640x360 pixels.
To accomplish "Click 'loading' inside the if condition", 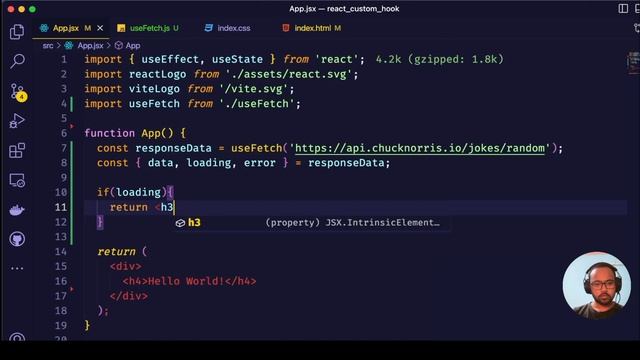I will [x=138, y=192].
